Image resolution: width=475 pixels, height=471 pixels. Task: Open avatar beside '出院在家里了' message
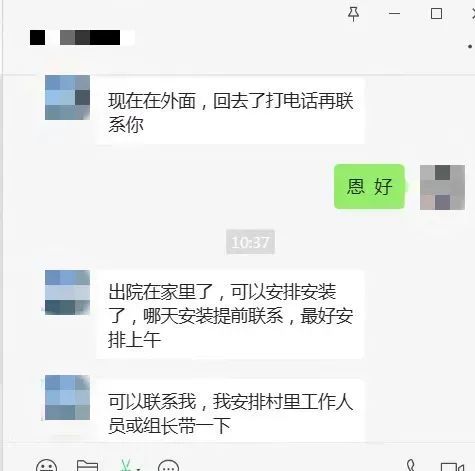pos(67,292)
